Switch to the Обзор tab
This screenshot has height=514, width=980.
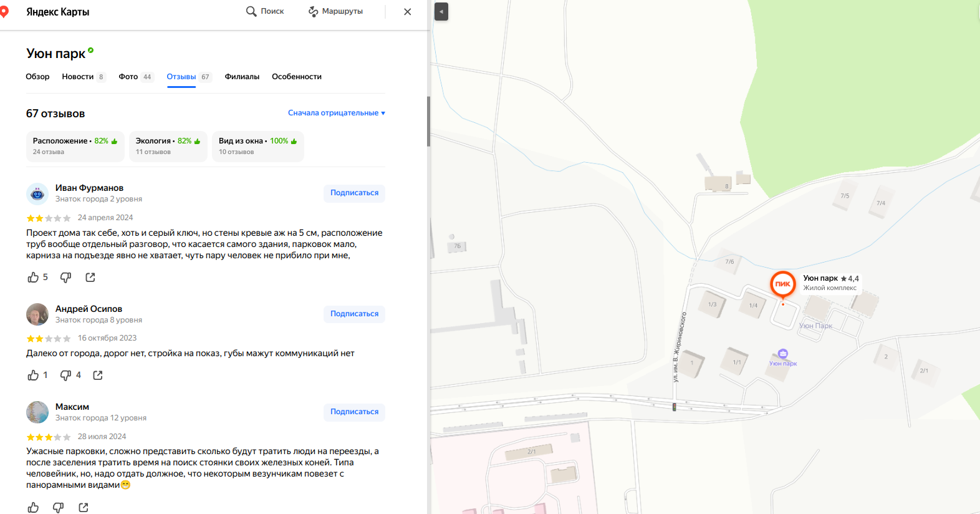click(x=37, y=77)
